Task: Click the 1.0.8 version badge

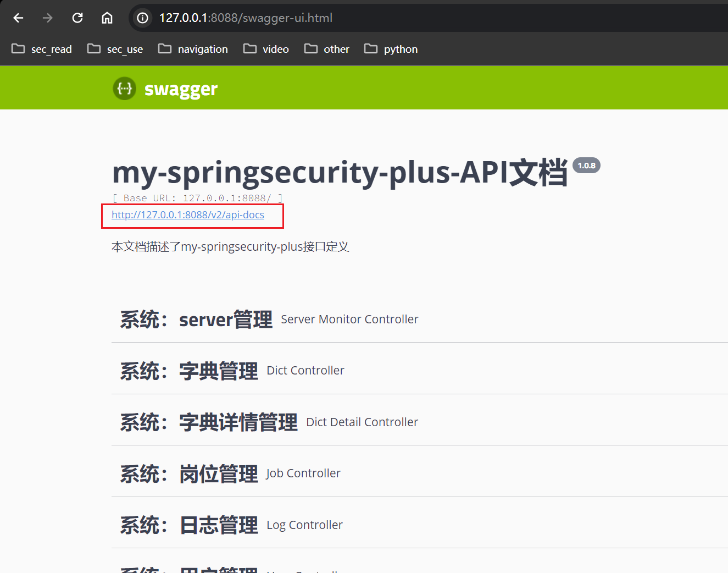Action: 586,166
